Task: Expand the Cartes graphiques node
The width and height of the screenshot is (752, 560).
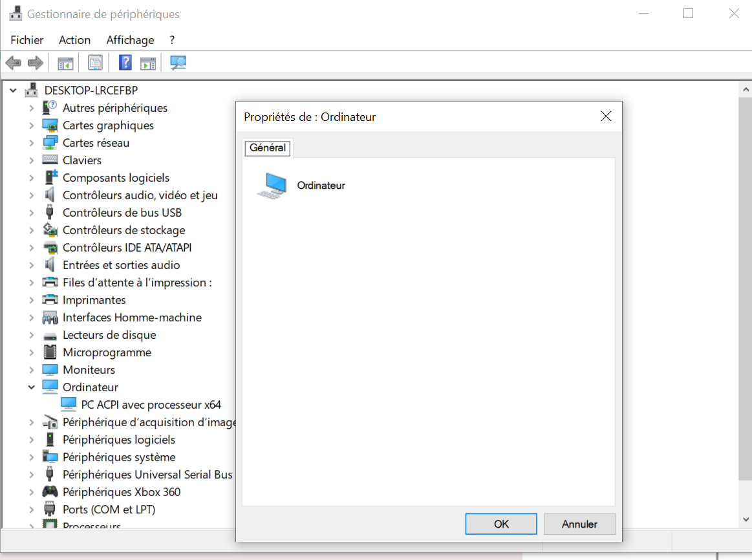Action: [31, 125]
